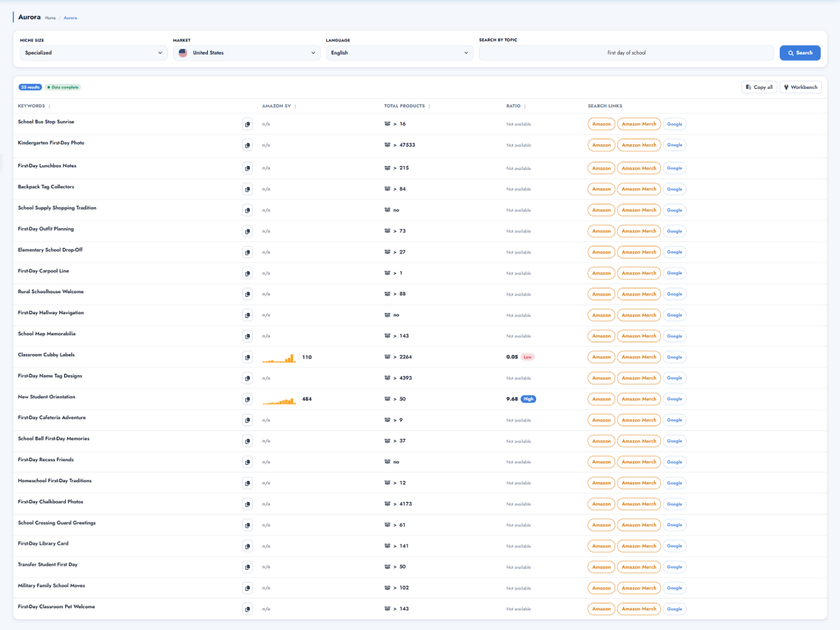Copy keyword First-Day Chalkboard Photos
This screenshot has width=840, height=630.
(x=247, y=504)
